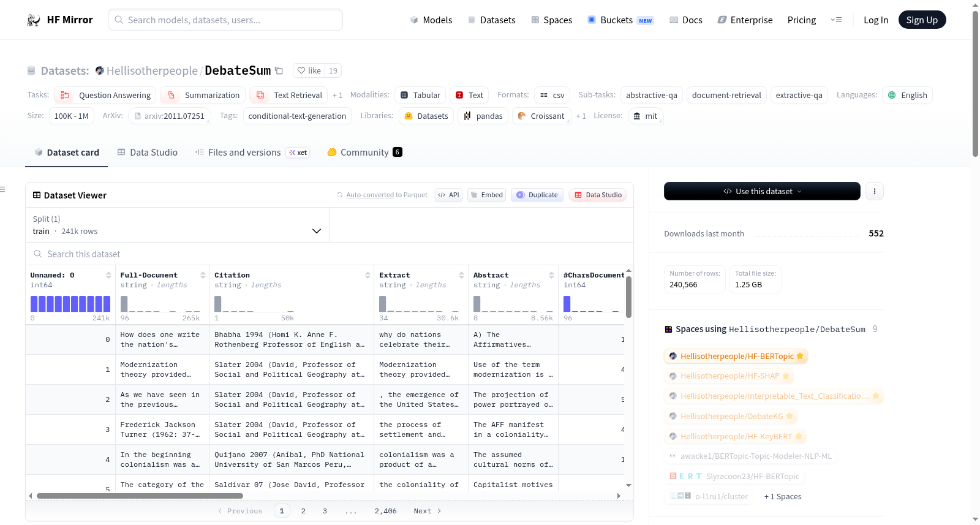Open the Dataset card tab
The height and width of the screenshot is (525, 980).
tap(66, 153)
